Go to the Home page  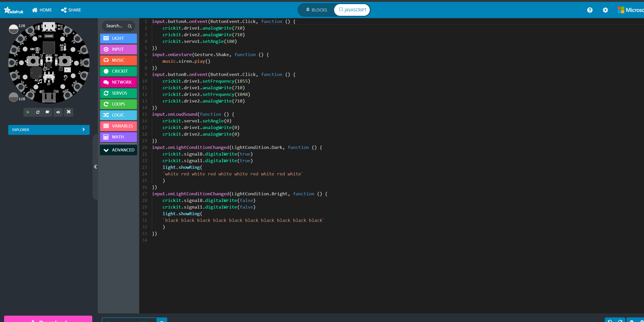tap(42, 10)
